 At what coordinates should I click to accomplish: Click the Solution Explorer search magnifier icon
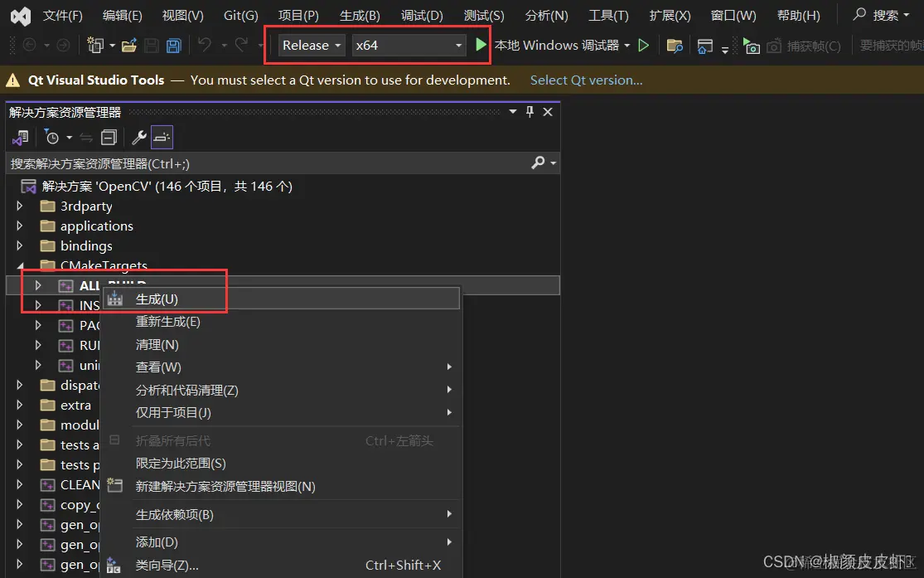click(x=538, y=163)
